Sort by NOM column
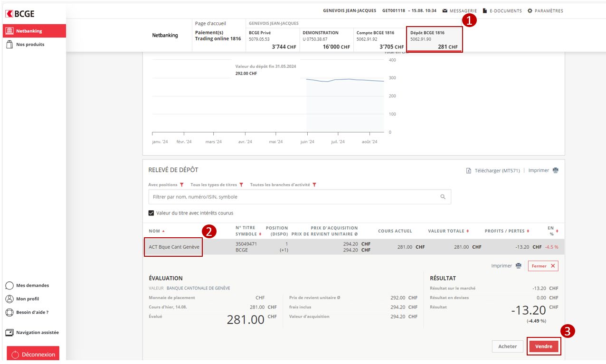Image resolution: width=606 pixels, height=364 pixels. click(x=156, y=231)
